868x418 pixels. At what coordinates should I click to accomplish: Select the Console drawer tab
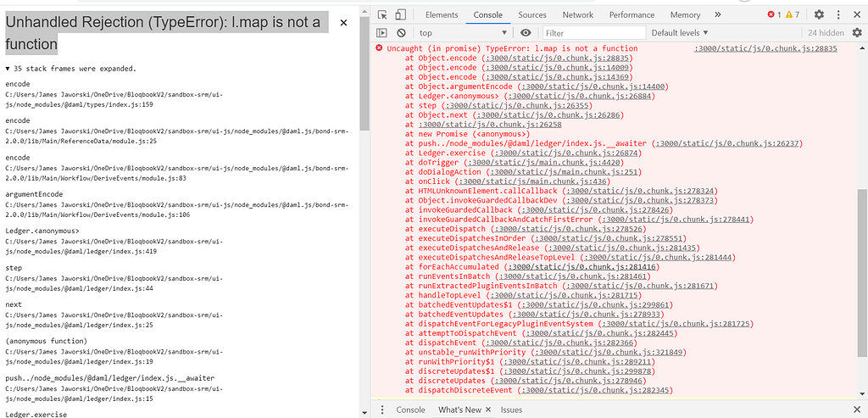[410, 410]
